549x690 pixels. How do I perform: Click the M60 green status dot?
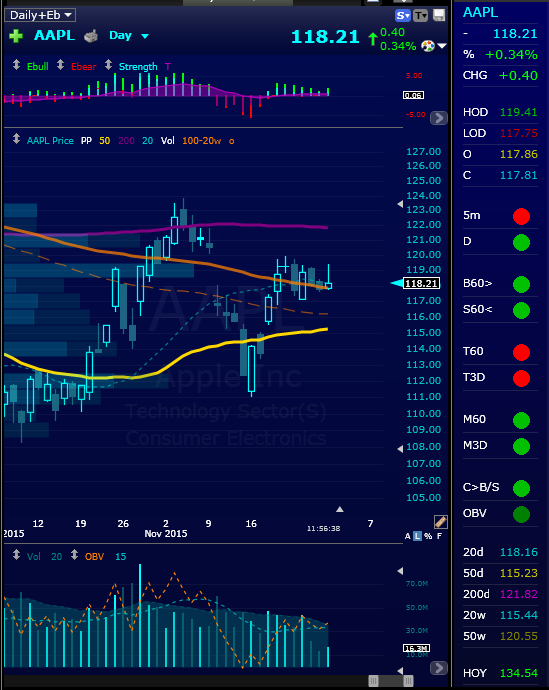point(521,420)
